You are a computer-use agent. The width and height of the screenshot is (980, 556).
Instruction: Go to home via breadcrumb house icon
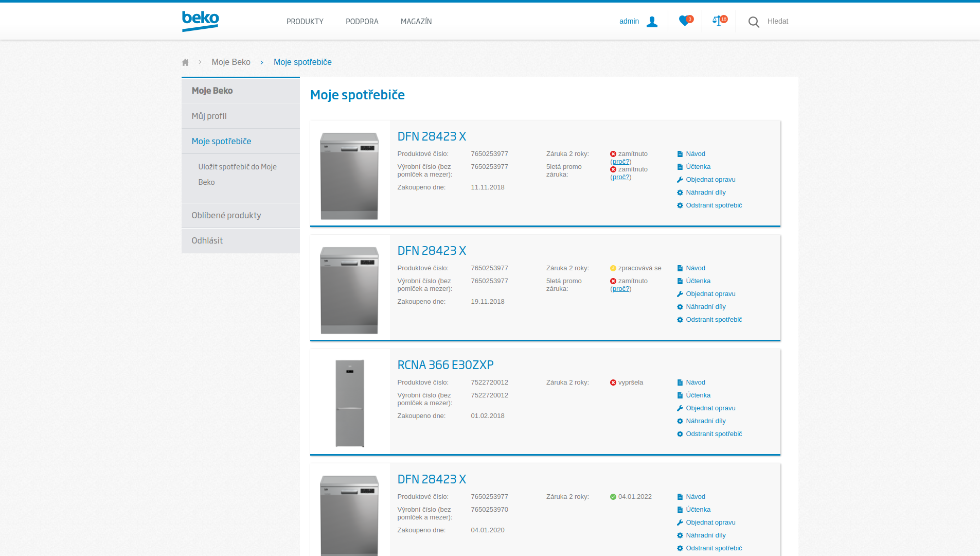point(185,62)
